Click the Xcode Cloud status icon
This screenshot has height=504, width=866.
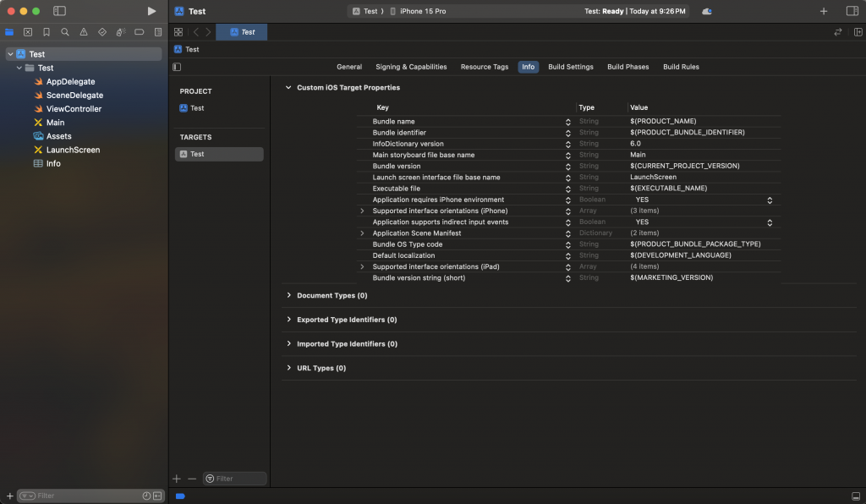(707, 11)
